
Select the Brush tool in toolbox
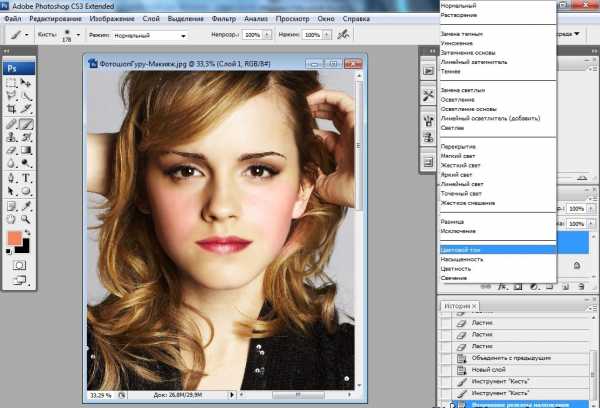[26, 124]
